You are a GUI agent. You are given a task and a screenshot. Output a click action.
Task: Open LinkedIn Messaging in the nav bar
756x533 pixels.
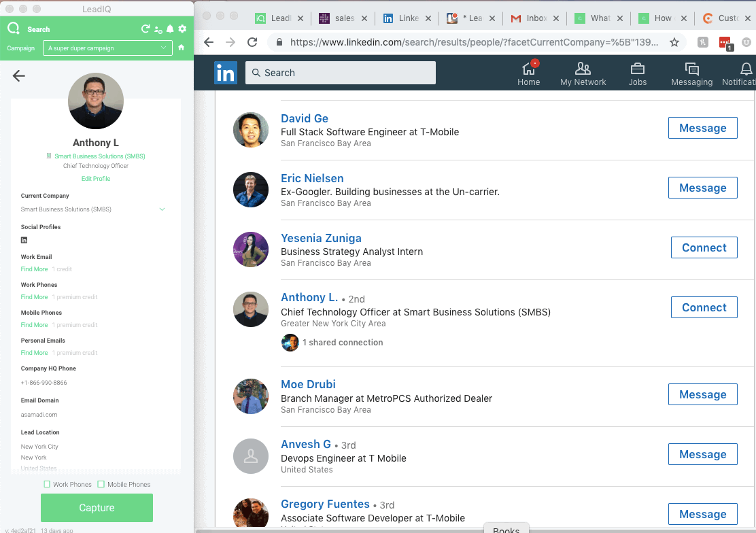point(691,73)
